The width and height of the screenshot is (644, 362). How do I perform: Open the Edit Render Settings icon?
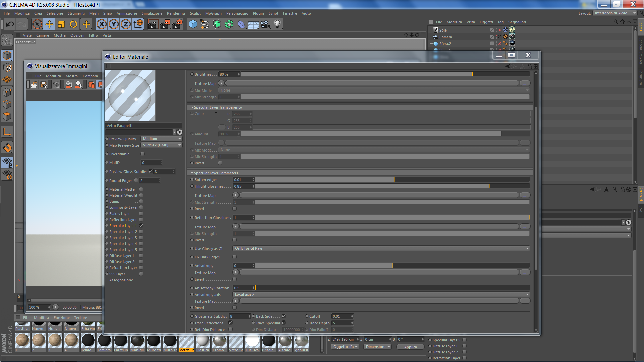(x=177, y=24)
